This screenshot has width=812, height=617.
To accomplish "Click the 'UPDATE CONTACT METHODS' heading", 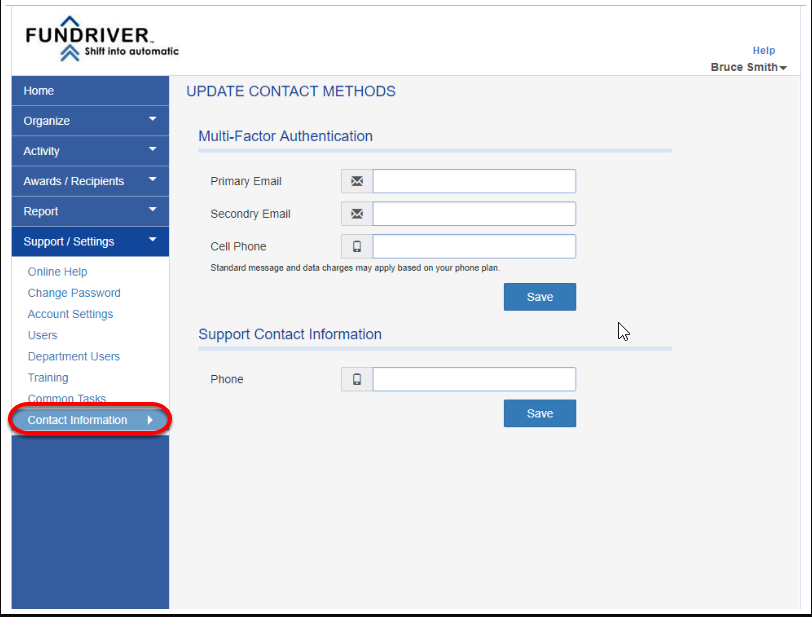I will point(291,92).
